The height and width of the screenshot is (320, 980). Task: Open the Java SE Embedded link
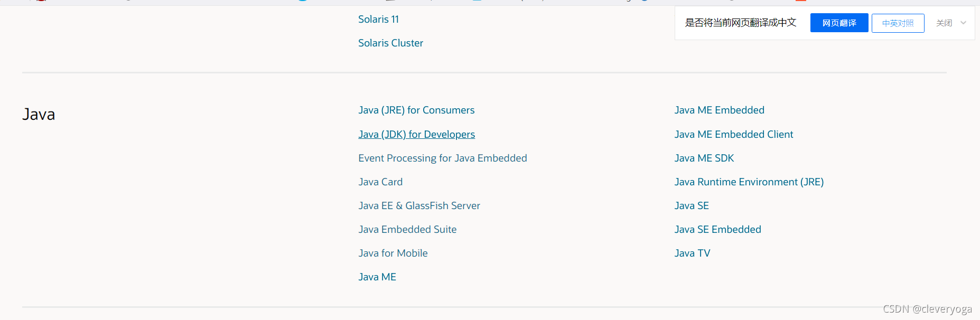tap(718, 230)
